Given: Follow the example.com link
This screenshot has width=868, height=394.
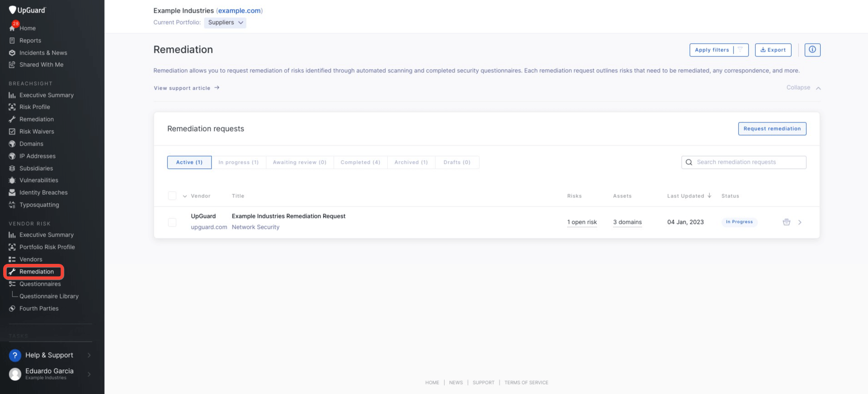Looking at the screenshot, I should (x=240, y=10).
